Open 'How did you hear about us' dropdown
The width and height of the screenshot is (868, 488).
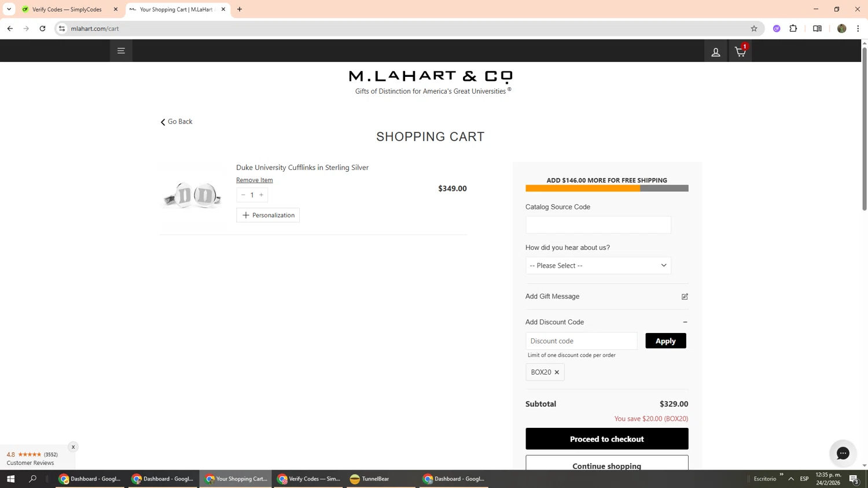coord(598,265)
